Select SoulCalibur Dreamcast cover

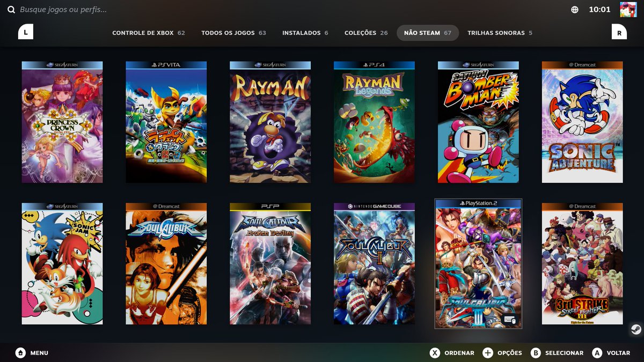tap(166, 263)
